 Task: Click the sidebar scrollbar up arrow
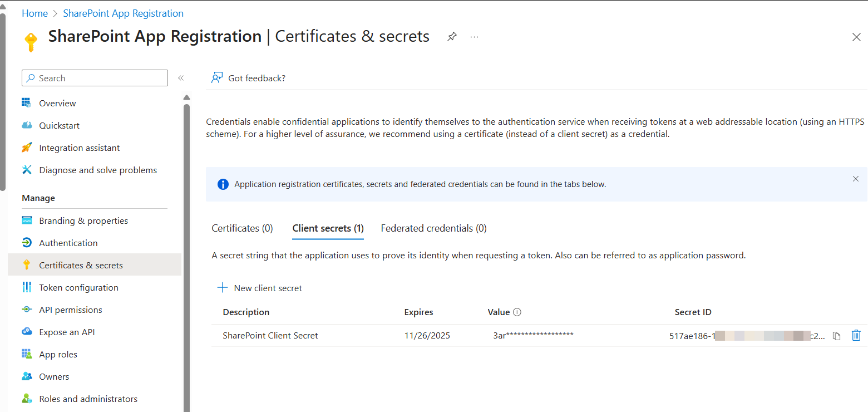186,97
